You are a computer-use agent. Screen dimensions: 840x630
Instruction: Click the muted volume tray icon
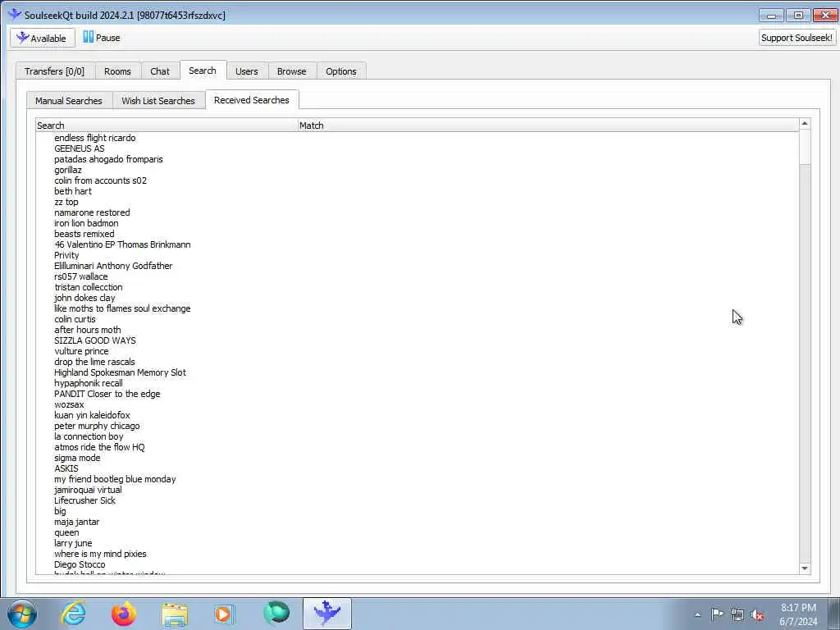757,615
